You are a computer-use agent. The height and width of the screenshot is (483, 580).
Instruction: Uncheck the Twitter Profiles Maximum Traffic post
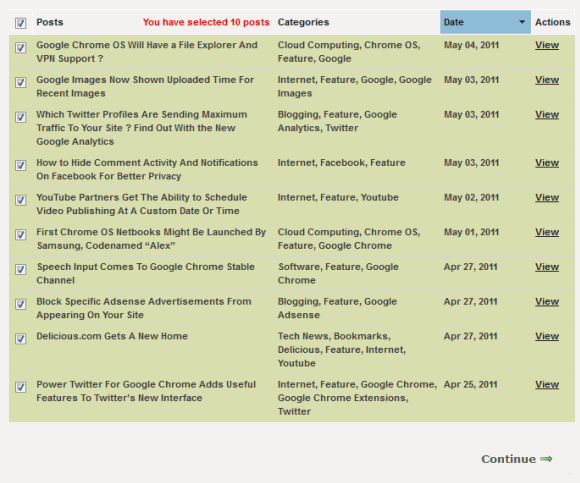click(x=21, y=117)
